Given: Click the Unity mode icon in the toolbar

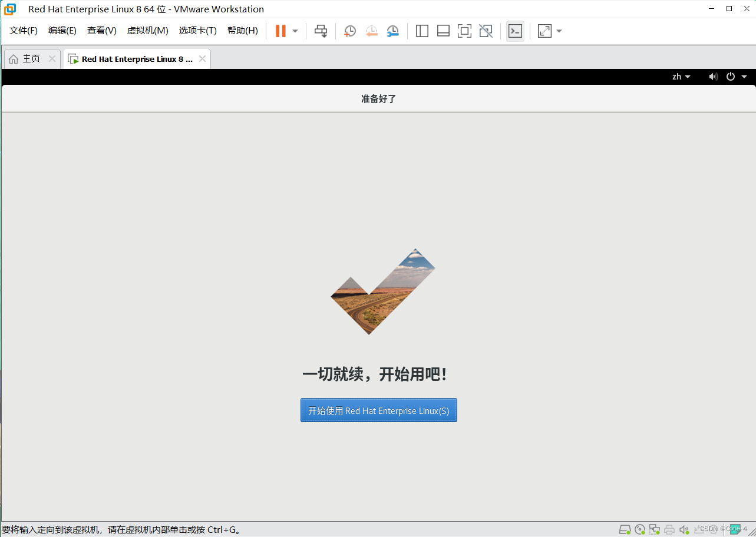Looking at the screenshot, I should point(486,31).
